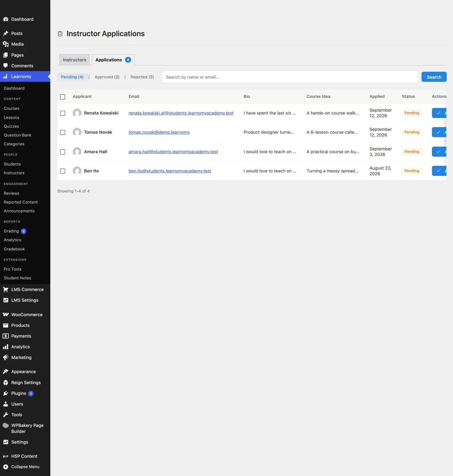This screenshot has width=453, height=476.
Task: Click the LMS Settings icon
Action: coord(6,300)
